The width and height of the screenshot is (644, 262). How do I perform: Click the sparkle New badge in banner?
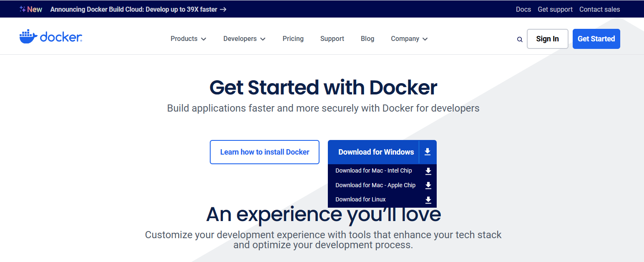coord(31,9)
